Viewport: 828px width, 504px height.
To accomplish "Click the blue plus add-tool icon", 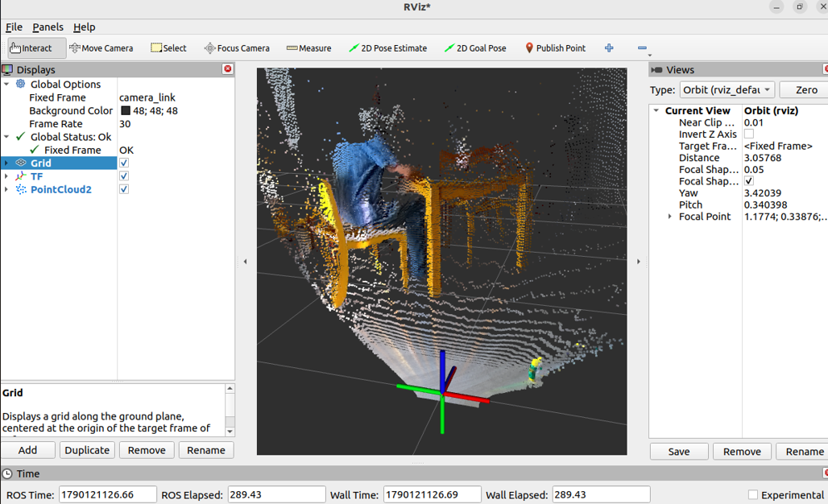I will tap(609, 48).
